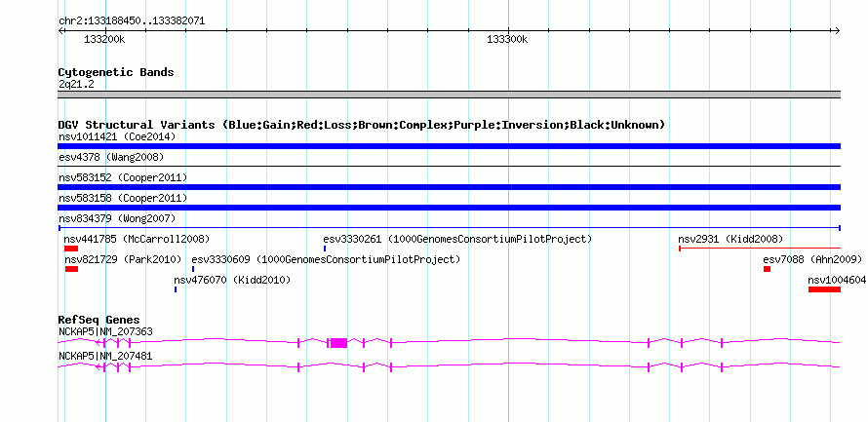Screen dimensions: 868x422
Task: Click the DGV Structural Variants track heading
Action: pos(362,125)
